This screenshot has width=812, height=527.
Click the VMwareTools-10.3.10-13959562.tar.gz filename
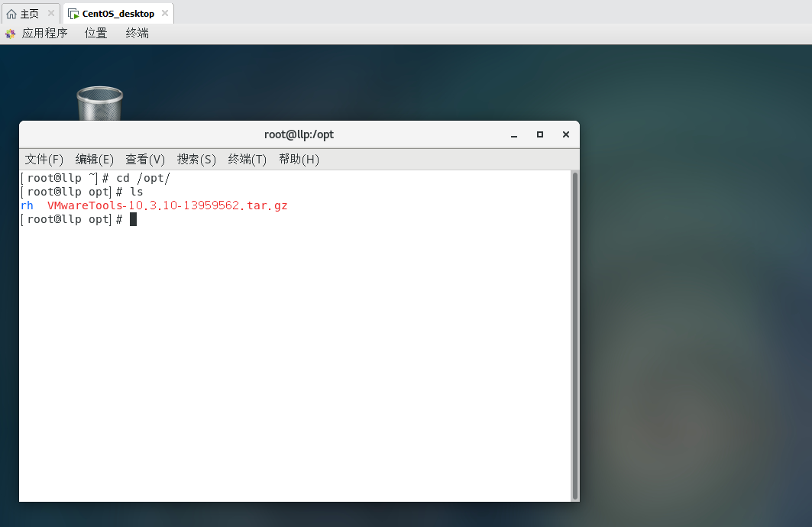tap(167, 205)
